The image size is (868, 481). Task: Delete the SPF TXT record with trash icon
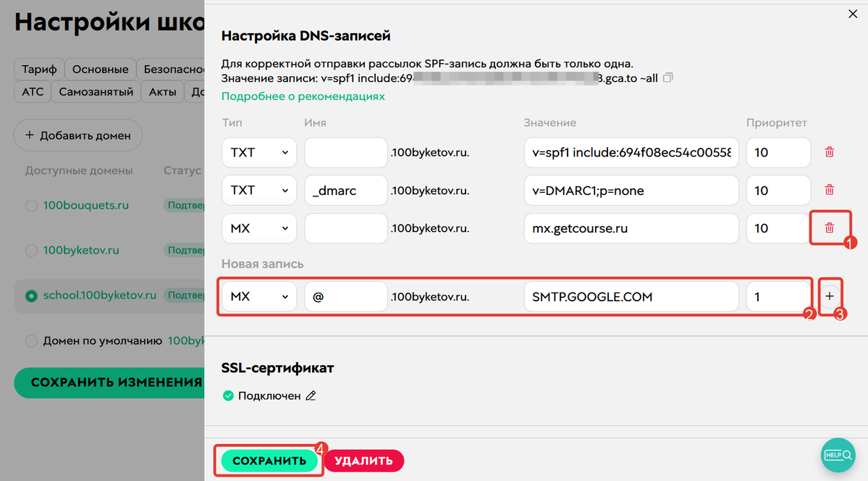point(829,152)
